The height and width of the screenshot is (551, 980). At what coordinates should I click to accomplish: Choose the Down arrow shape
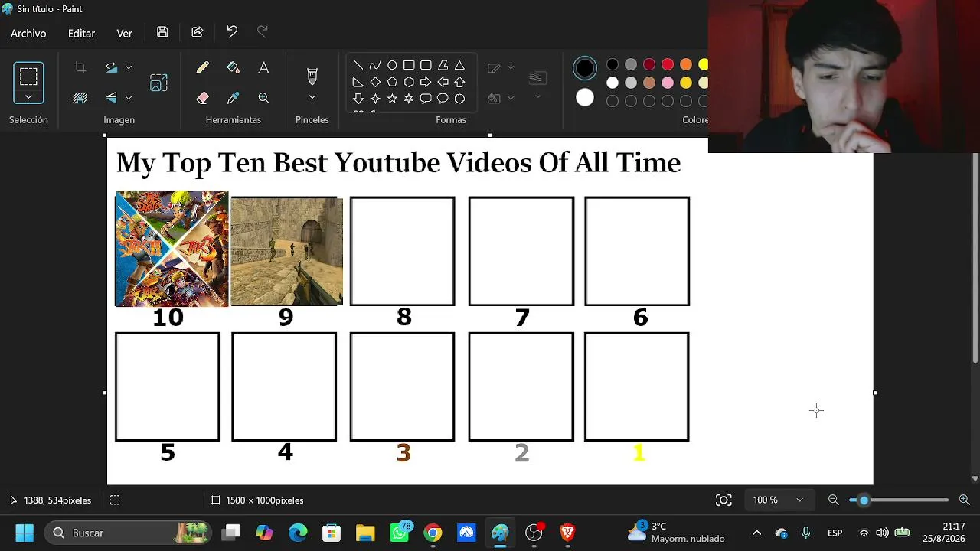click(358, 99)
